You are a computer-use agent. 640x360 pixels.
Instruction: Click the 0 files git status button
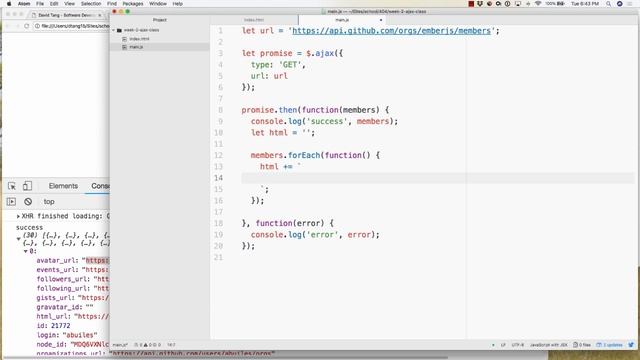pyautogui.click(x=582, y=345)
